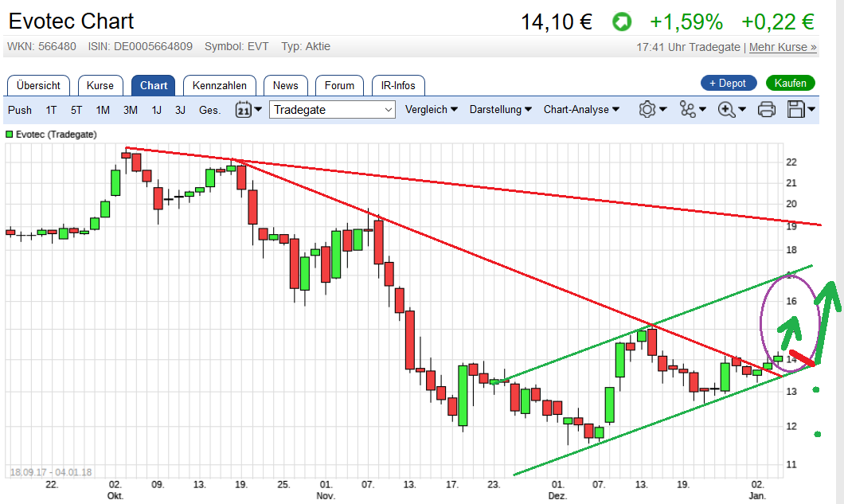Select the 3M timeframe

(131, 110)
